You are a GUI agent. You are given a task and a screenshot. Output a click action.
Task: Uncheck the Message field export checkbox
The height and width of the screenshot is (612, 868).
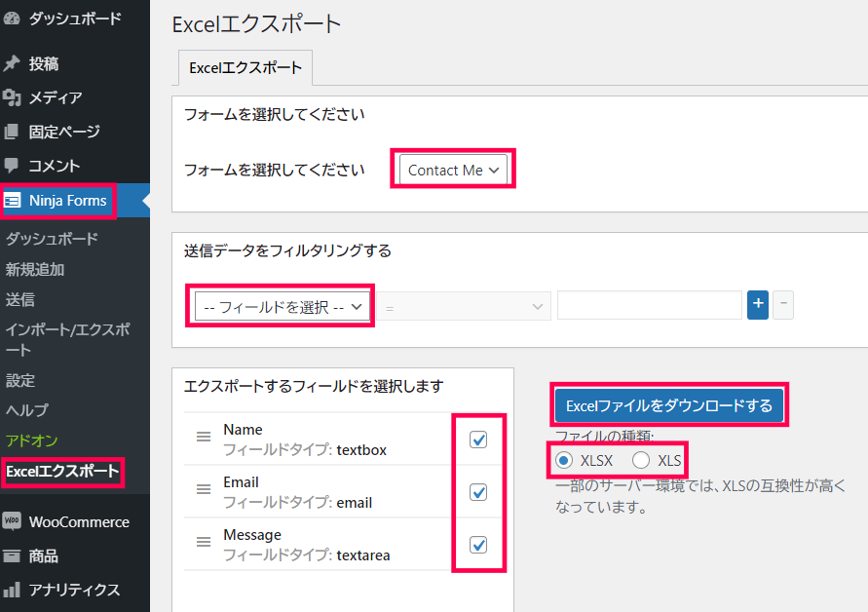(478, 545)
